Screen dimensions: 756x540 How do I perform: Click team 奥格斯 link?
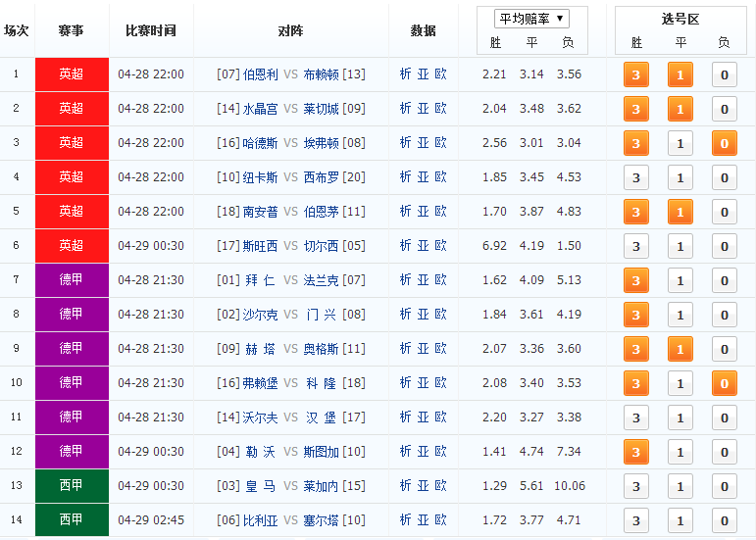pyautogui.click(x=321, y=349)
